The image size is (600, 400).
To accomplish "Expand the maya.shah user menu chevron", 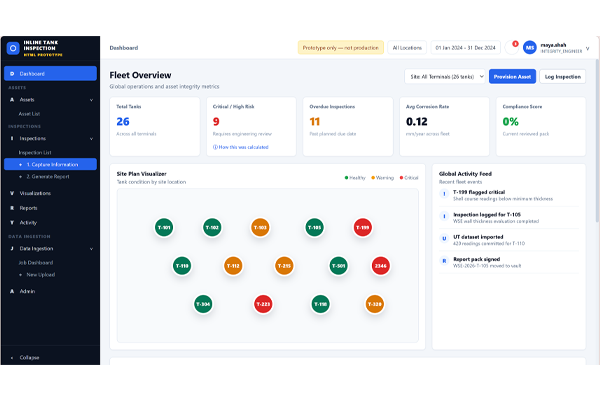I will tap(587, 48).
